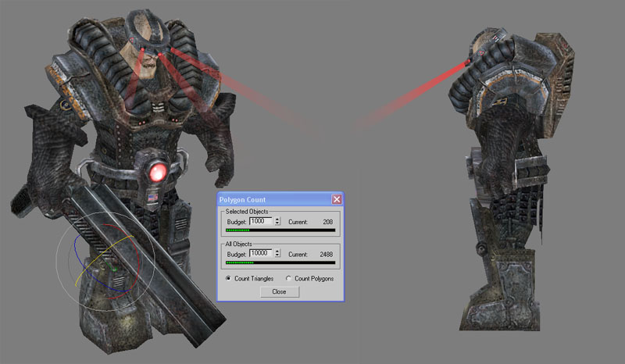Click the All Objects green budget bar
This screenshot has width=625, height=364.
click(x=280, y=262)
